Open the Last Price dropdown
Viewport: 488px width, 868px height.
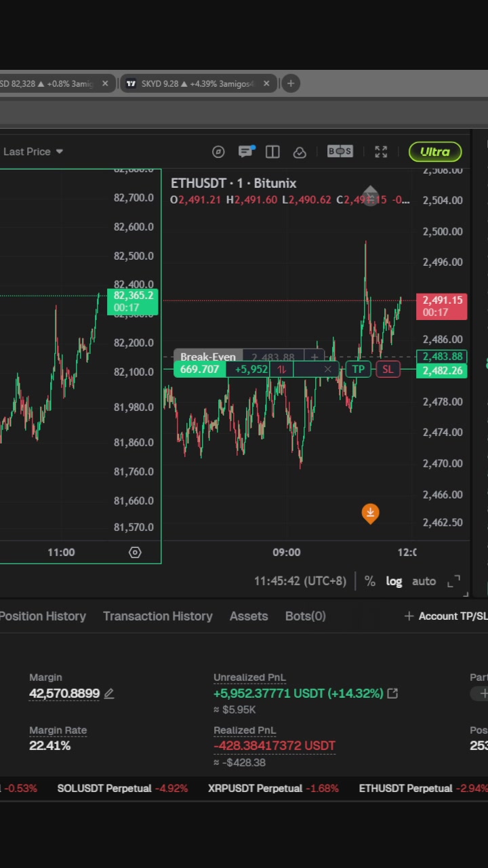click(x=33, y=151)
